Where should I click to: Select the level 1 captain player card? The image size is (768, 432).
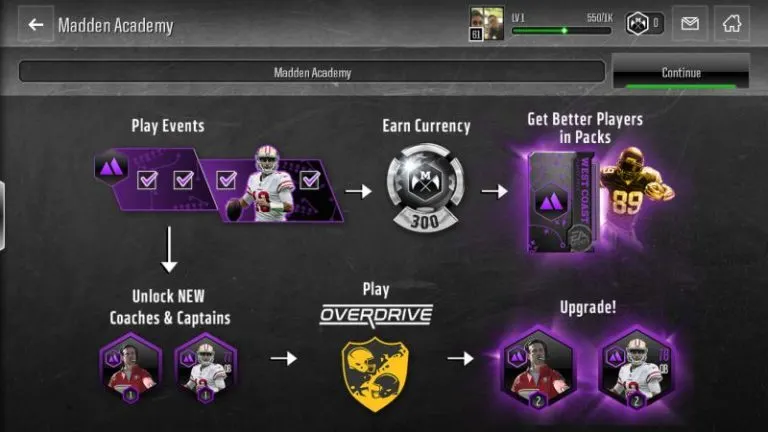(206, 368)
